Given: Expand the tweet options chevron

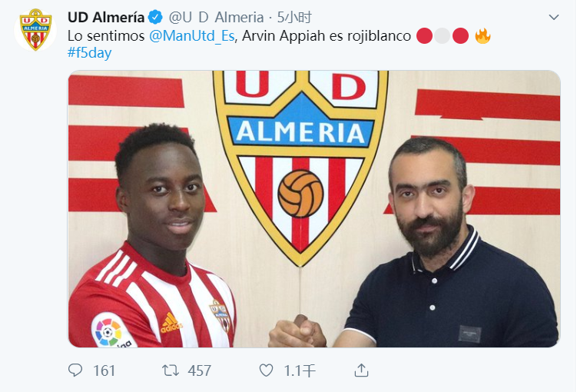Looking at the screenshot, I should pyautogui.click(x=554, y=17).
